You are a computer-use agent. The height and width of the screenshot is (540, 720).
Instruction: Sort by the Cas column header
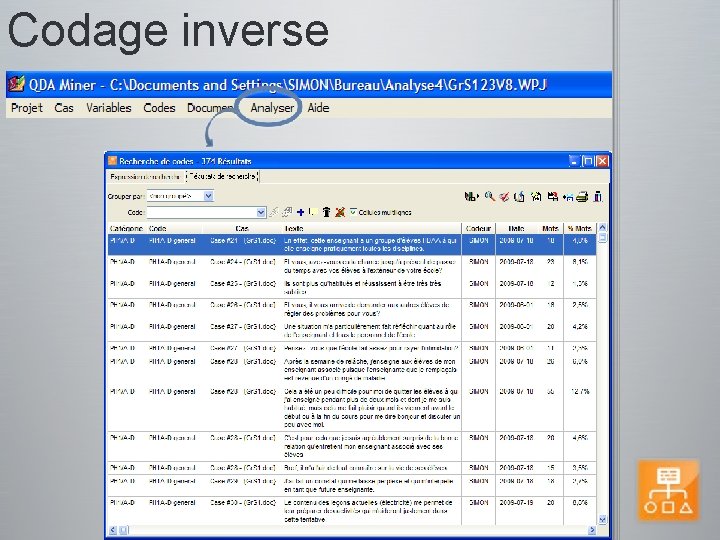(242, 228)
